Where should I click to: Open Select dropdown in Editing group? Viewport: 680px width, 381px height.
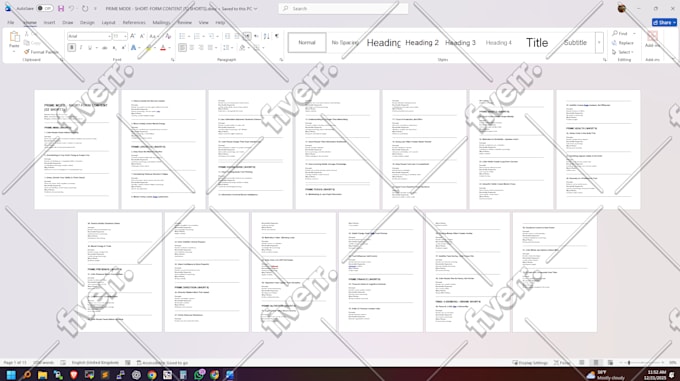click(x=623, y=52)
